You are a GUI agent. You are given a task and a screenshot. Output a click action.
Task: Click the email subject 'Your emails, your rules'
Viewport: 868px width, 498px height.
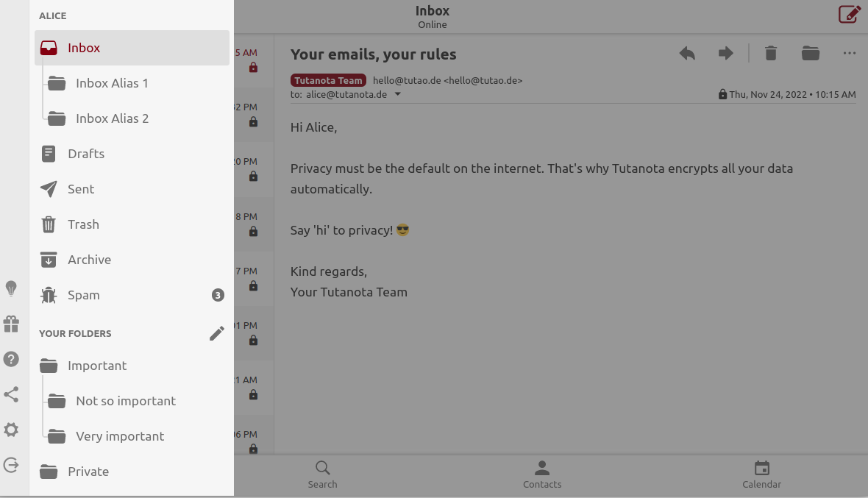pyautogui.click(x=373, y=54)
